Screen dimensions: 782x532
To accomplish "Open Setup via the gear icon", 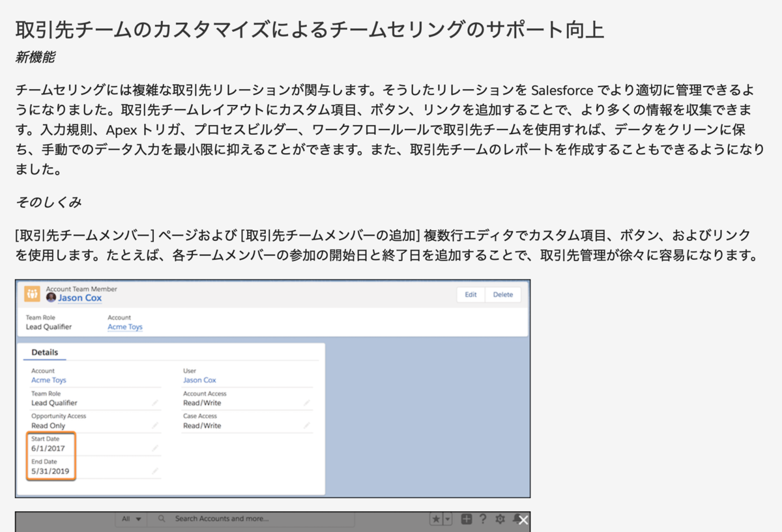I will point(500,519).
